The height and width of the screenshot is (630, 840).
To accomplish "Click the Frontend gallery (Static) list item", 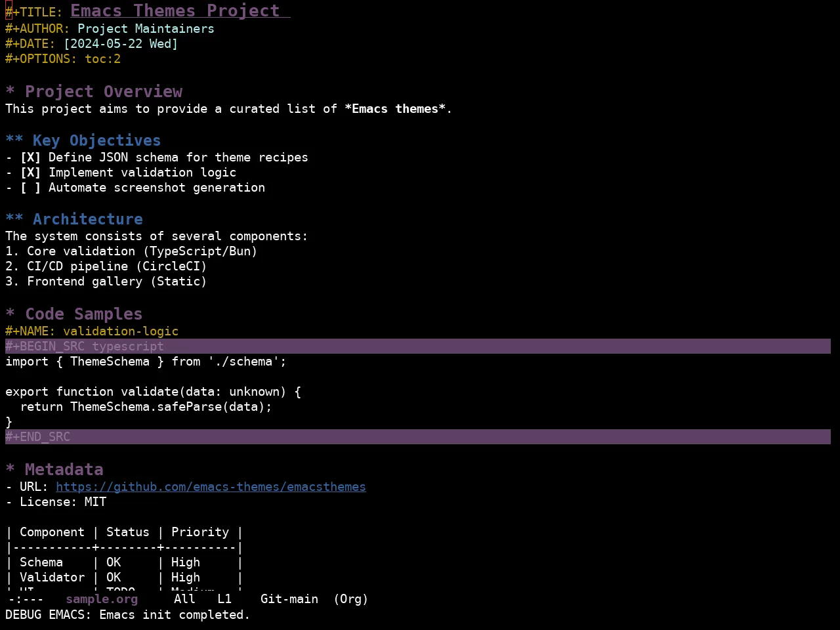I will (x=106, y=282).
